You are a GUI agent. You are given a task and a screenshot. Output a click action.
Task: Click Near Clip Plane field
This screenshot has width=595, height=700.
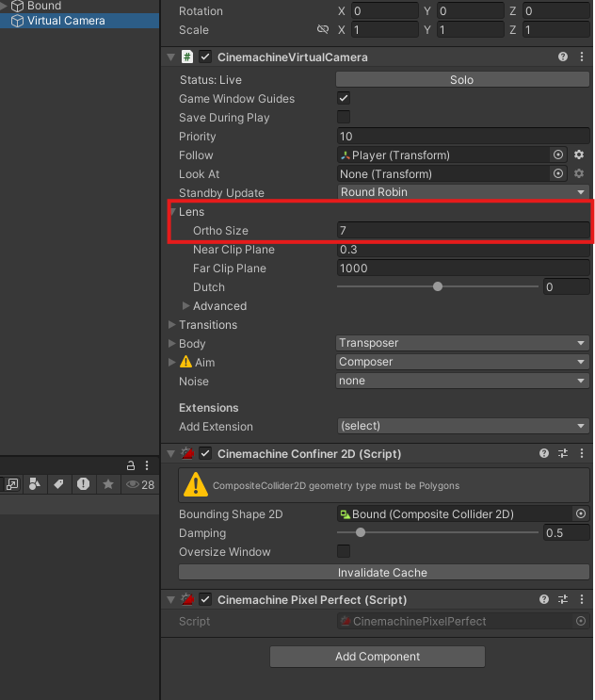(463, 249)
